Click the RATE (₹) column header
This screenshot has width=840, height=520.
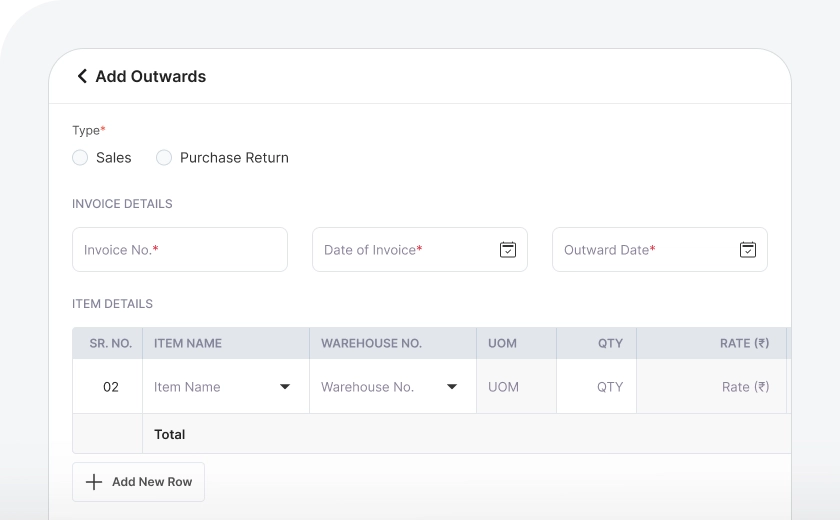point(744,343)
